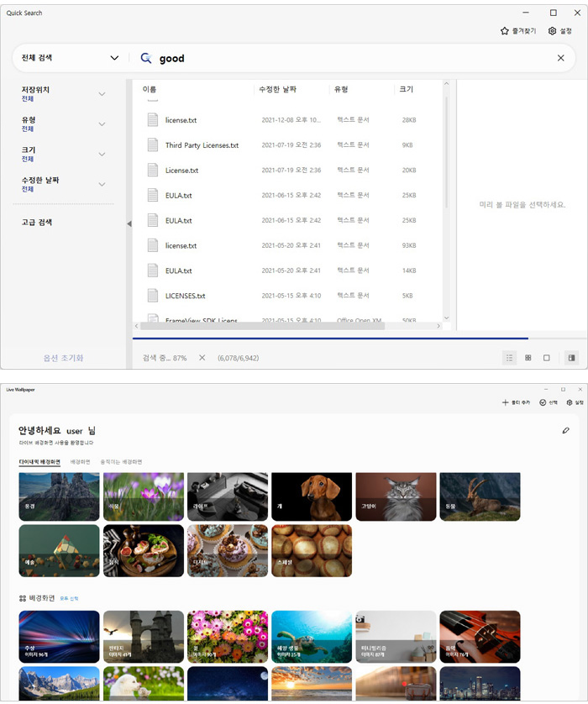
Task: Switch to the 움직이는 배경화면 tab
Action: tap(121, 461)
